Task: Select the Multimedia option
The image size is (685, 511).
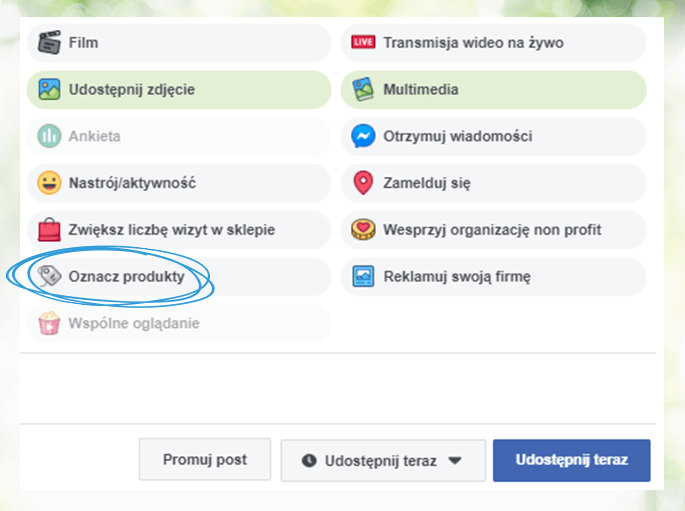Action: (493, 90)
